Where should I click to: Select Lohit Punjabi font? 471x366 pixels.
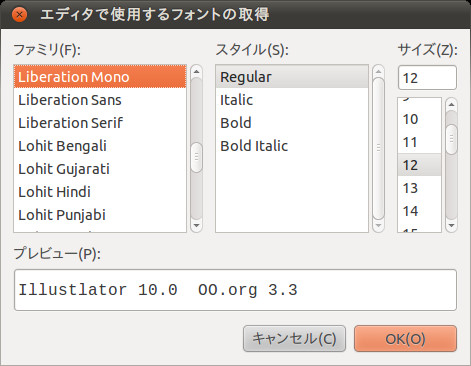click(x=100, y=215)
